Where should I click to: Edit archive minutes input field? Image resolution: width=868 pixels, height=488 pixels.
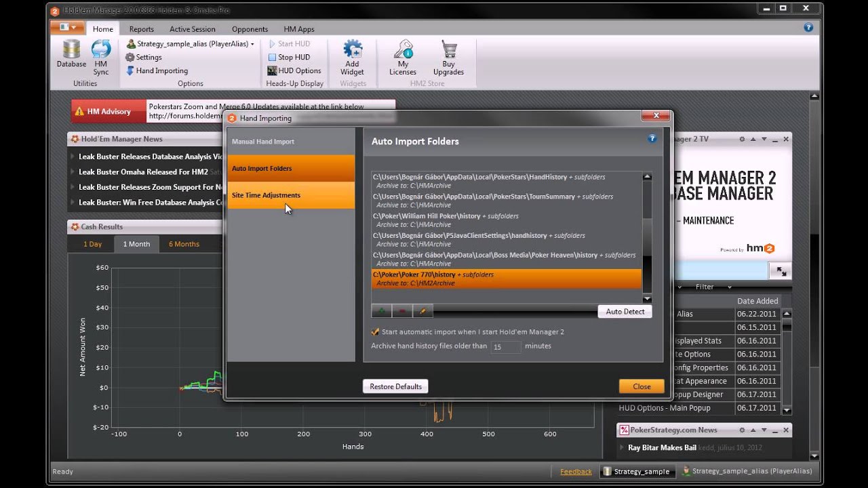506,346
